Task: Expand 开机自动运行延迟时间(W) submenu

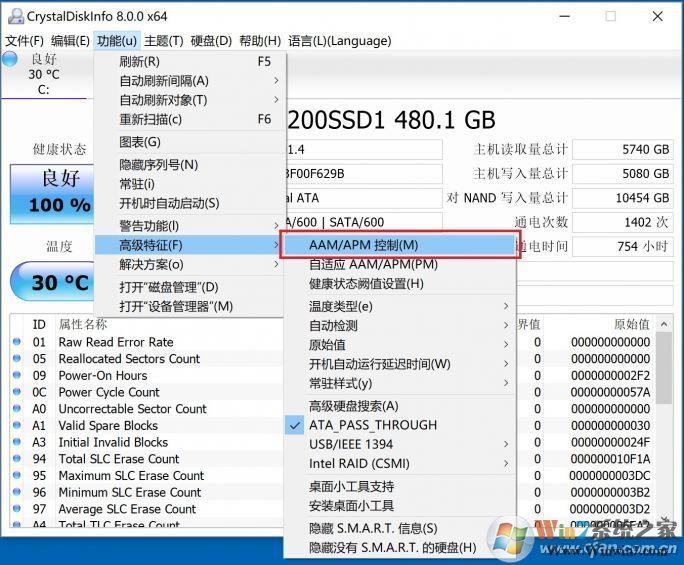Action: 400,364
